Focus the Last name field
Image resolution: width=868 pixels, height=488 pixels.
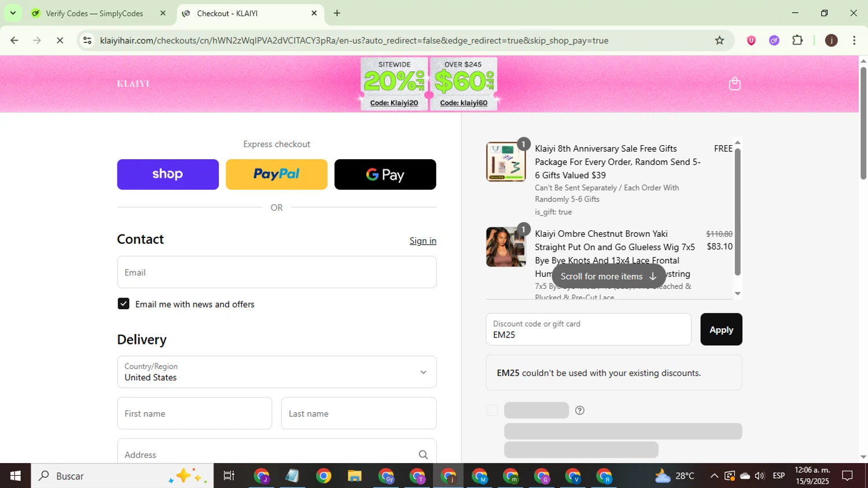359,413
